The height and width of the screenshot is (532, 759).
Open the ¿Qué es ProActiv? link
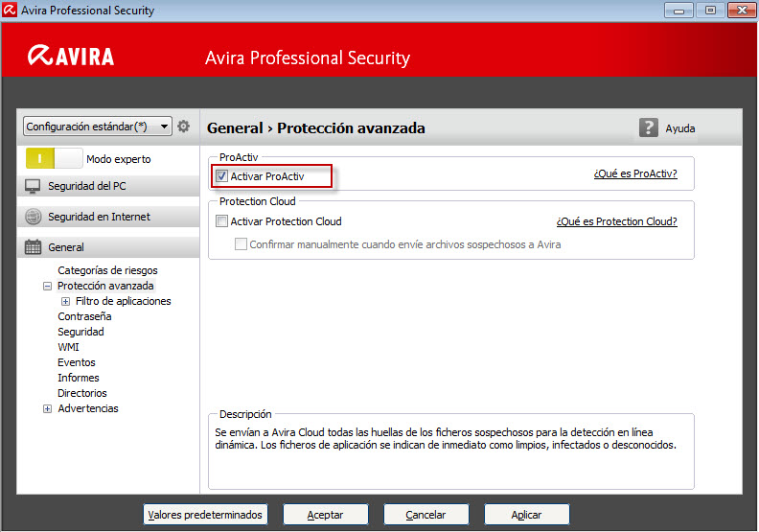[635, 173]
